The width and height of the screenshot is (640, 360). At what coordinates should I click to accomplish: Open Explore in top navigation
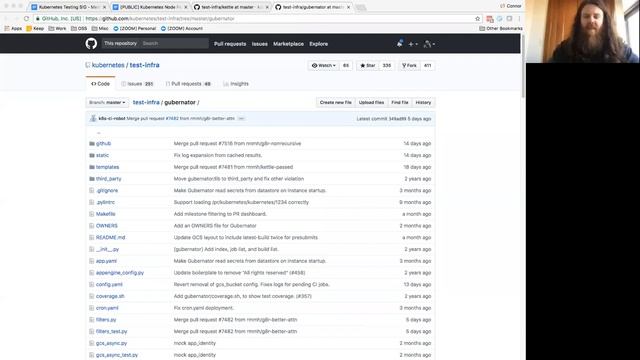coord(318,44)
